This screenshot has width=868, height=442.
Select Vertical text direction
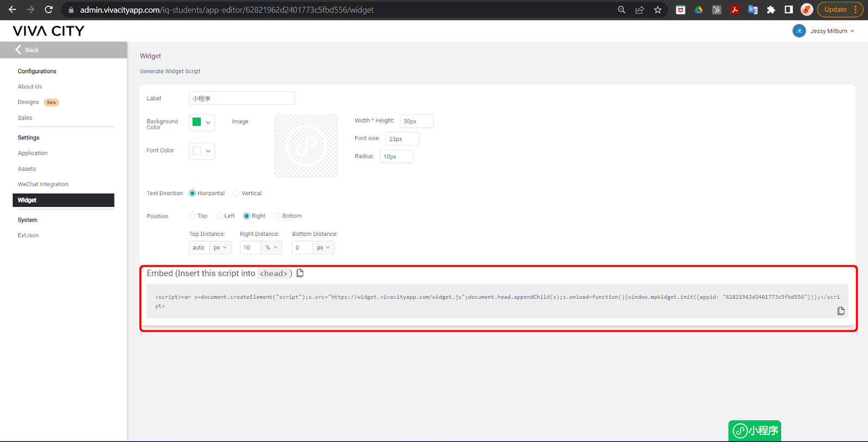click(237, 193)
